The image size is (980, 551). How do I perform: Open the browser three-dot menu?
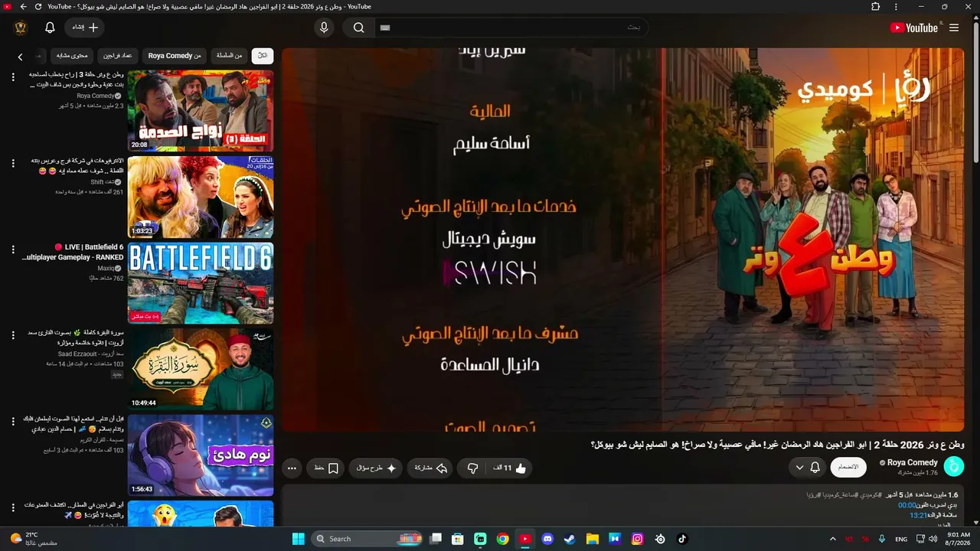click(x=897, y=7)
